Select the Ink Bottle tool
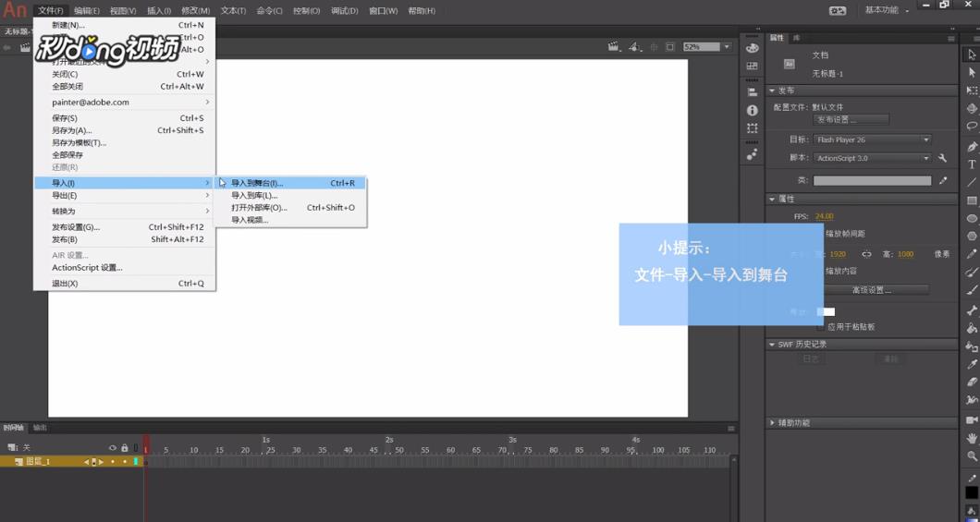Screen dimensions: 980x522 pos(972,346)
